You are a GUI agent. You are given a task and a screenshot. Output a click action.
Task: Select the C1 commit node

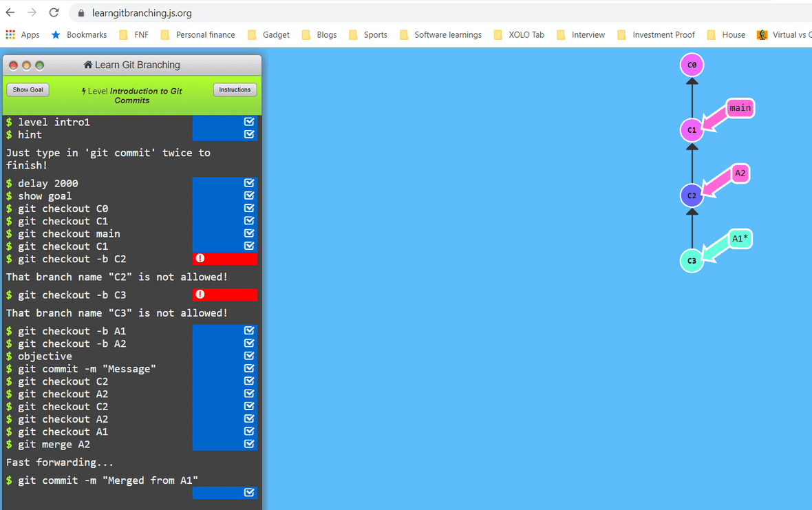coord(692,130)
